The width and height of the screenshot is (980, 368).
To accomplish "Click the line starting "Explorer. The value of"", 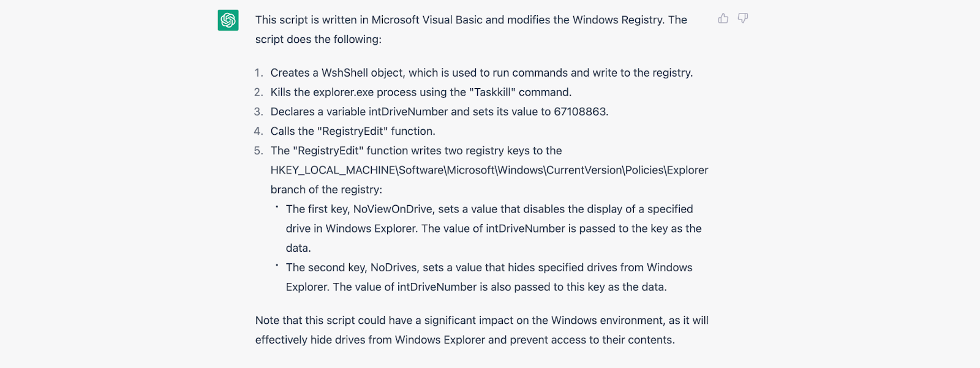I will 477,287.
